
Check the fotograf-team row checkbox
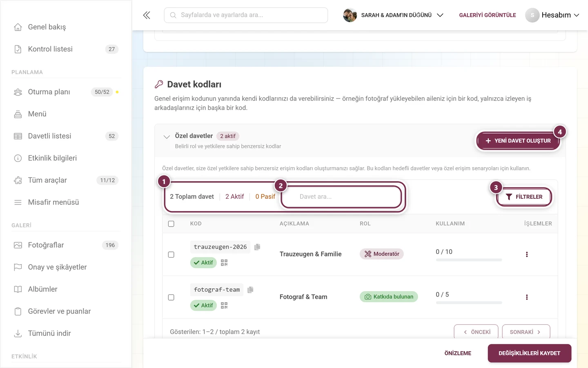(x=171, y=297)
